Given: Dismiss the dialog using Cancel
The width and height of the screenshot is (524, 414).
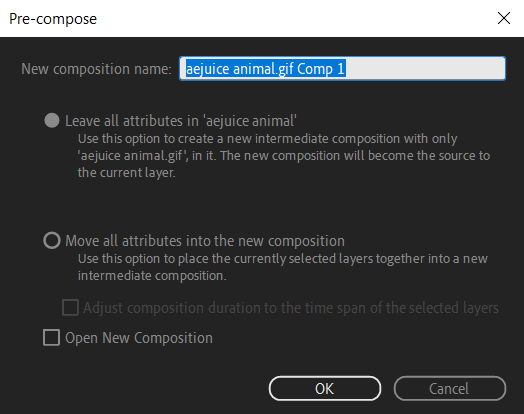Looking at the screenshot, I should pos(449,388).
